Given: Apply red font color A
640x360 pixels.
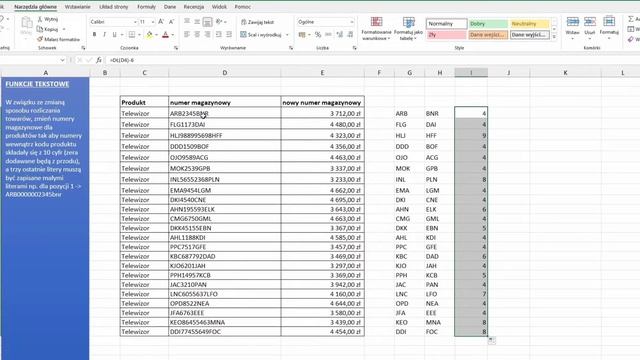Looking at the screenshot, I should pyautogui.click(x=165, y=35).
